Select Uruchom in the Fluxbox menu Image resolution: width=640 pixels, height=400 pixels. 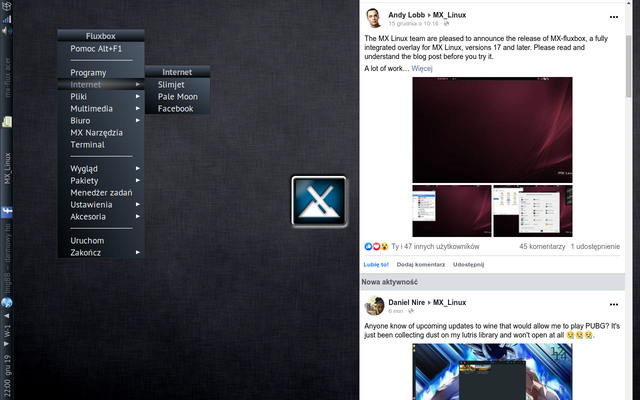tap(101, 240)
